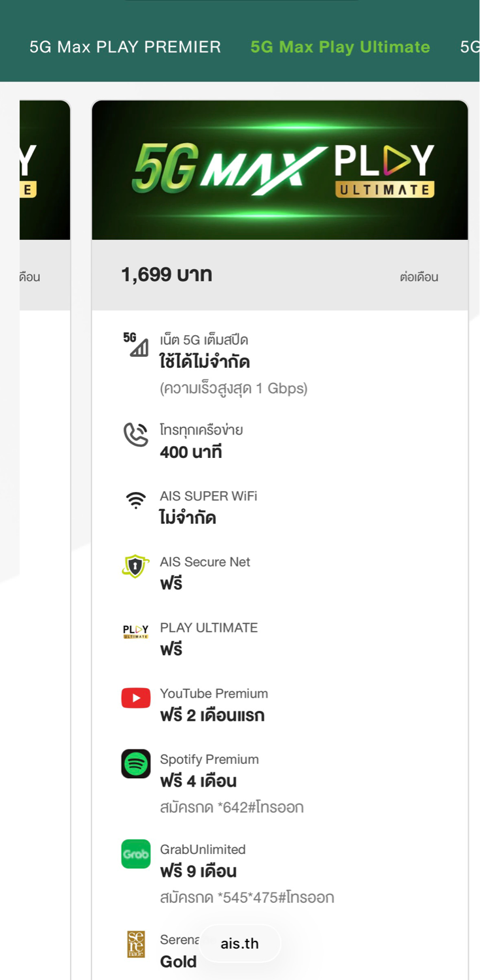Click the small PLAY ULTIMATE logo icon
The width and height of the screenshot is (480, 980).
(x=135, y=631)
